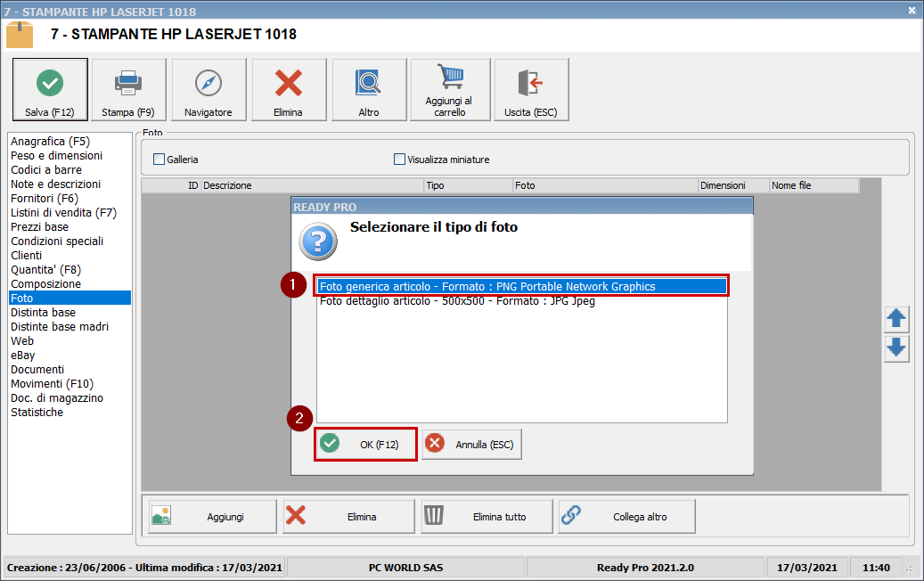Image resolution: width=924 pixels, height=581 pixels.
Task: Select the Foto section in sidebar
Action: tap(70, 299)
